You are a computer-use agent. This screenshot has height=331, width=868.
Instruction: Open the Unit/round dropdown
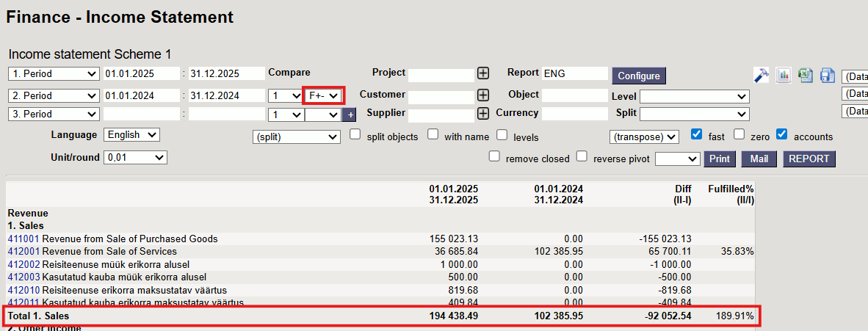coord(136,158)
